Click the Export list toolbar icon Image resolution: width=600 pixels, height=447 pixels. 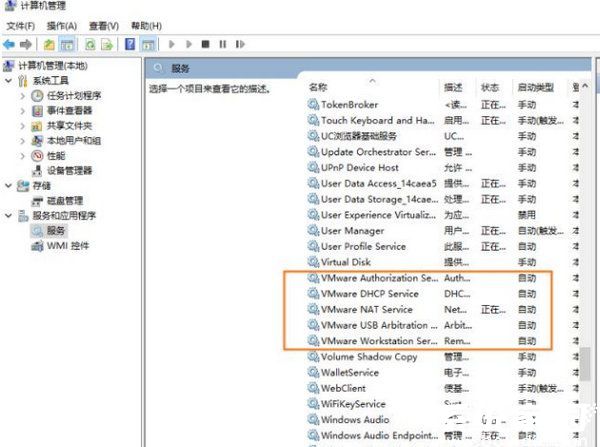click(x=107, y=44)
